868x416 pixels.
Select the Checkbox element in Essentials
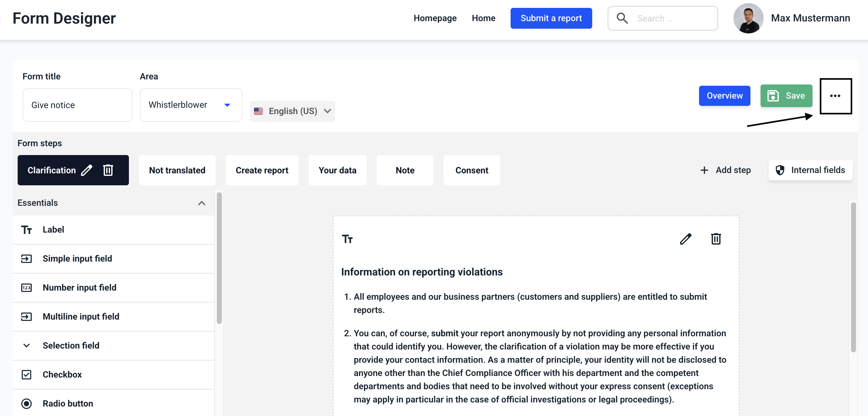pyautogui.click(x=62, y=375)
